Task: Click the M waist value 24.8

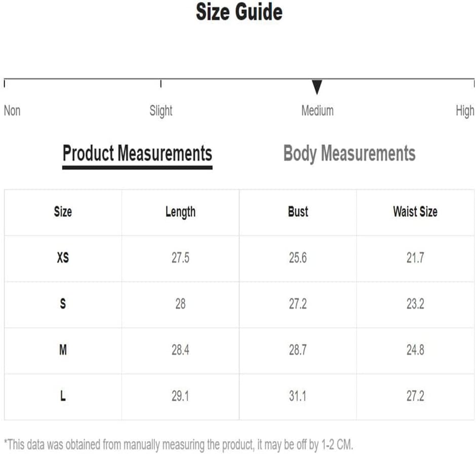Action: click(415, 350)
